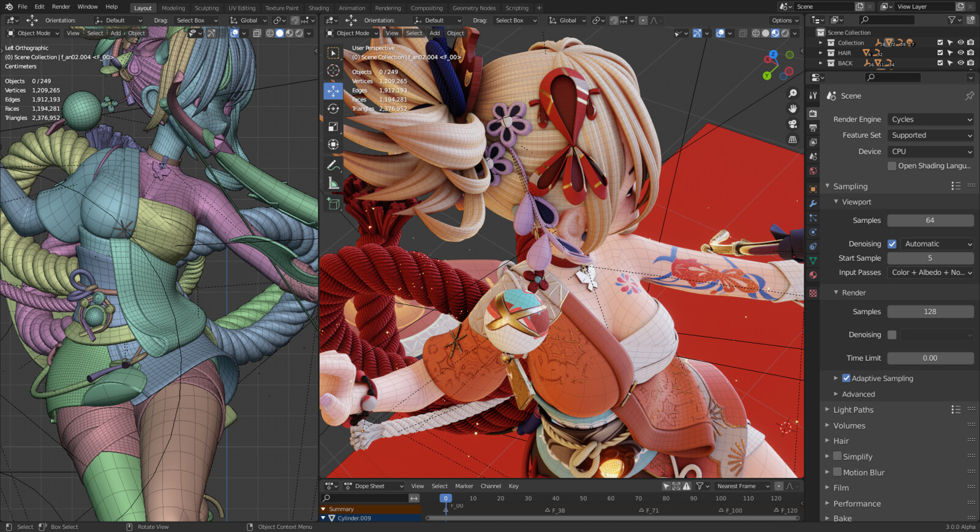Switch orthographic/perspective grid icon
The image size is (980, 532).
(793, 140)
